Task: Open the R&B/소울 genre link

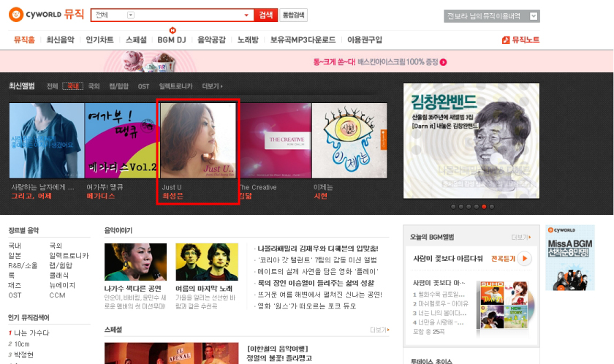Action: [23, 266]
